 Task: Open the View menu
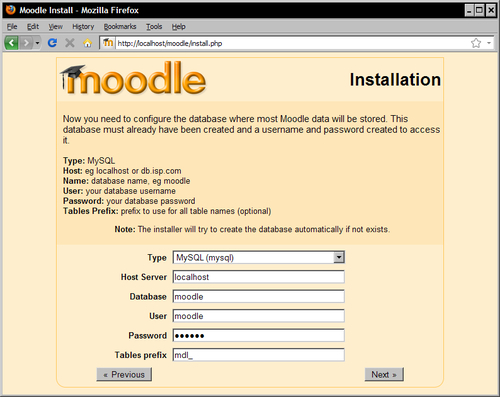pos(55,27)
